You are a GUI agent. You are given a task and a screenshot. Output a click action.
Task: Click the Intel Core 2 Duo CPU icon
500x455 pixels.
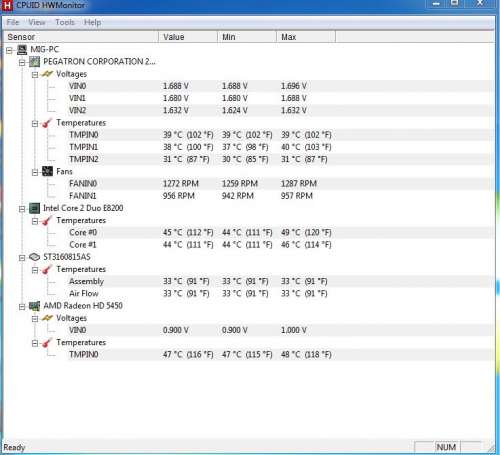pyautogui.click(x=34, y=208)
